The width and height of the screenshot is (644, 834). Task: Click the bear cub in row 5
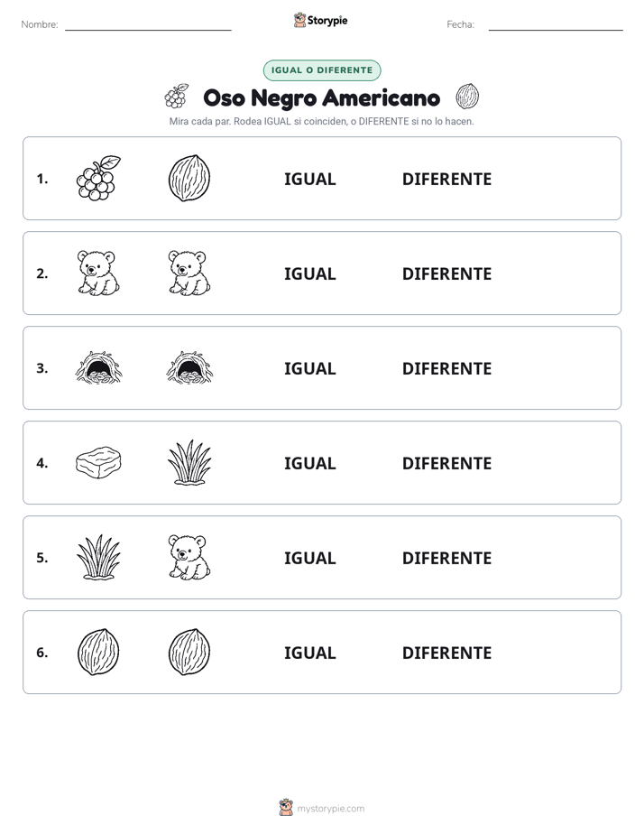pos(189,557)
